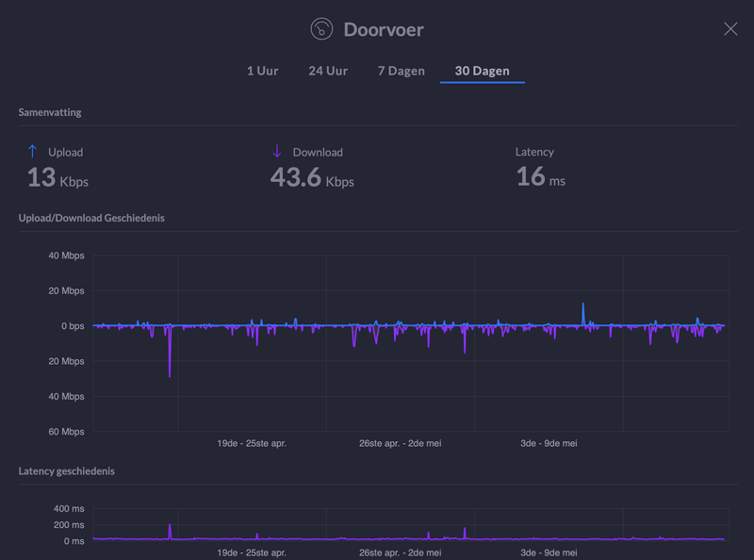The image size is (754, 560).
Task: Click the 400 ms axis label
Action: click(x=68, y=508)
